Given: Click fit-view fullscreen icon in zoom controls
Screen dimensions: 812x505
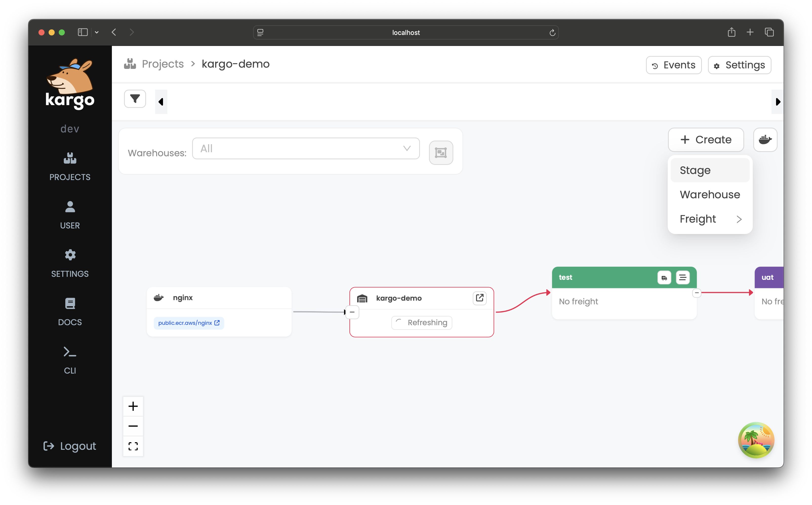Looking at the screenshot, I should [x=133, y=446].
